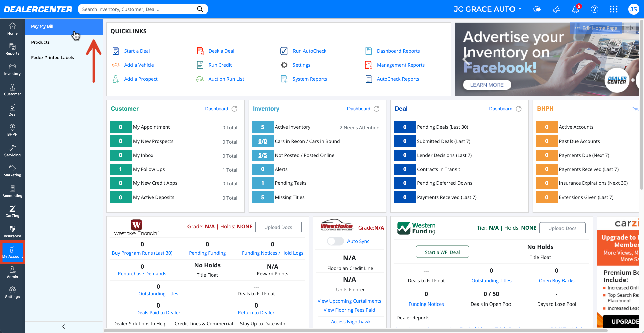This screenshot has width=644, height=333.
Task: Click the horizontal scrollbar at bottom
Action: coord(356,330)
